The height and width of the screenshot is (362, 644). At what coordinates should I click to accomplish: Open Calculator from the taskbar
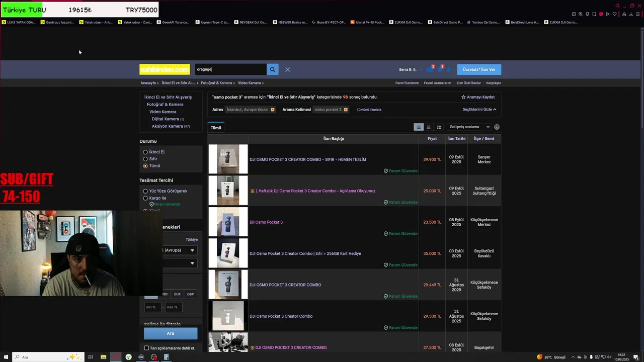[166, 357]
